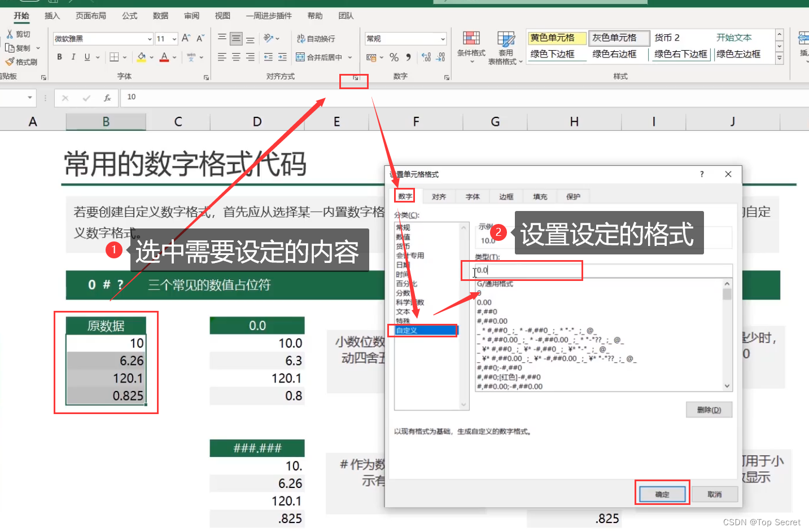This screenshot has height=532, width=809.
Task: Click the Align Left icon
Action: (x=222, y=57)
